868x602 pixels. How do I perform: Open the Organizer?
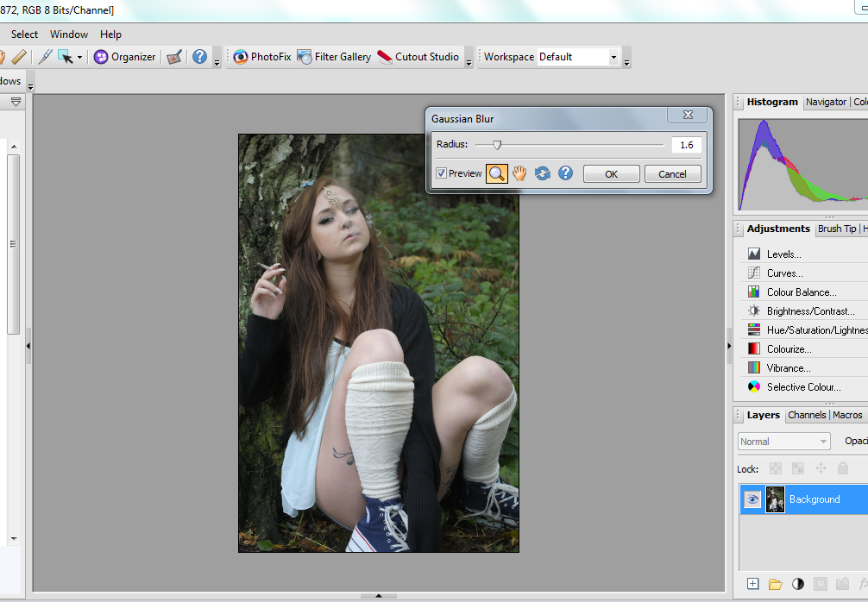pos(124,57)
